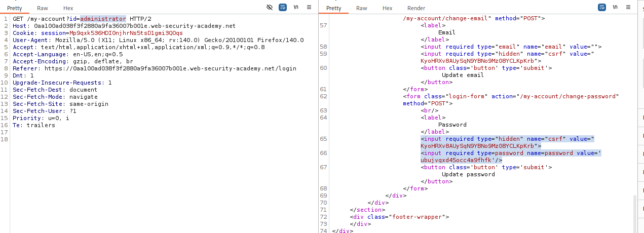Switch response view to Hex tab
Screen dimensions: 644x233
click(x=387, y=8)
